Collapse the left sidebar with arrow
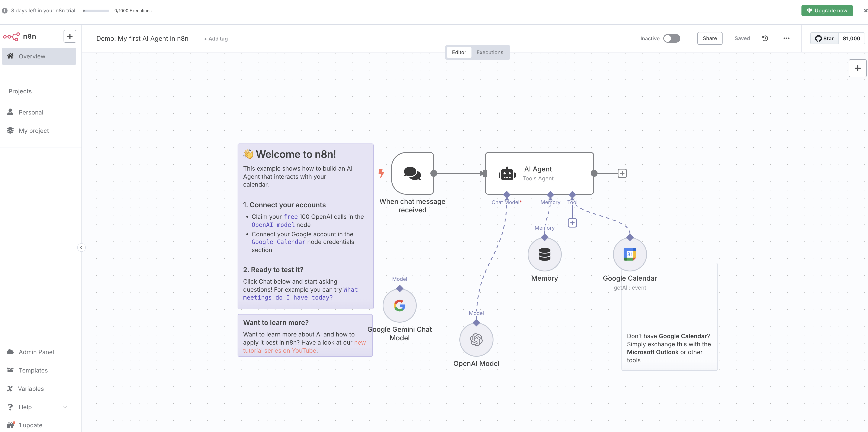This screenshot has width=868, height=432. 81,248
